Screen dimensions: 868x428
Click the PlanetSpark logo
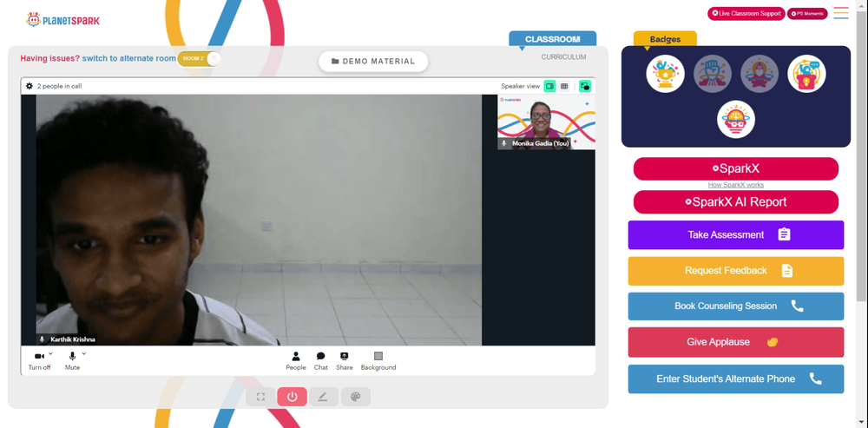coord(62,20)
